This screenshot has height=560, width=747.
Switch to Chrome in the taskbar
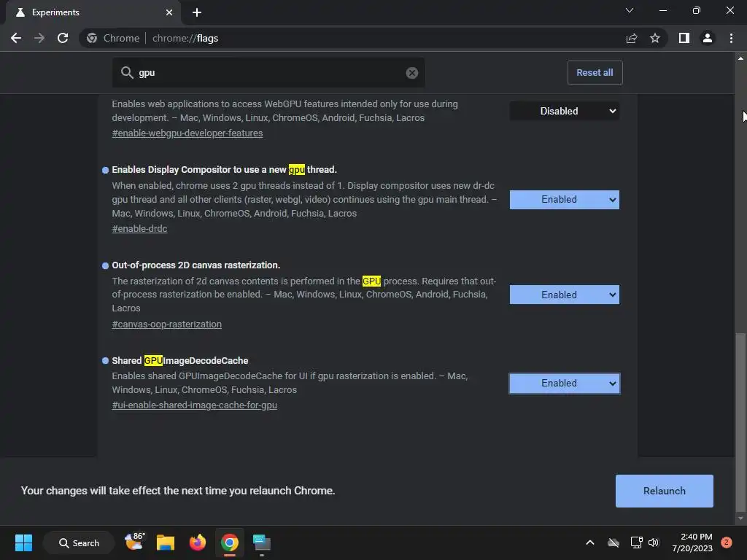point(229,542)
